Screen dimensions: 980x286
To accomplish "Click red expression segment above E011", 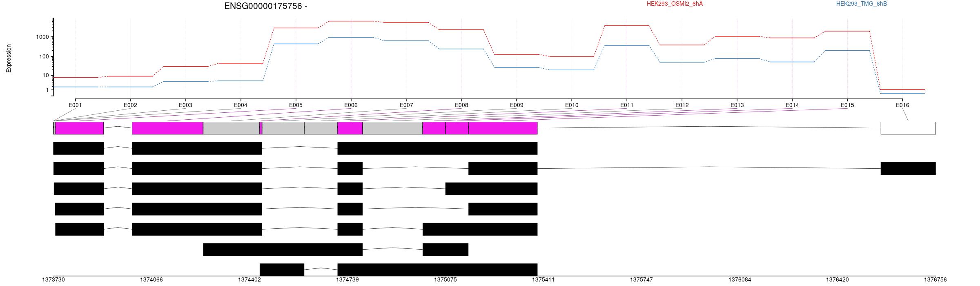I will 627,26.
